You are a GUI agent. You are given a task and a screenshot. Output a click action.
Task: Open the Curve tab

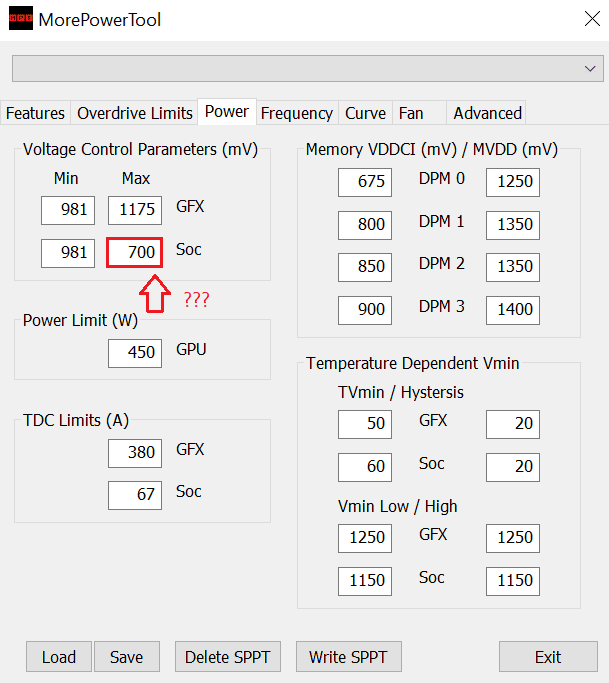pos(365,113)
